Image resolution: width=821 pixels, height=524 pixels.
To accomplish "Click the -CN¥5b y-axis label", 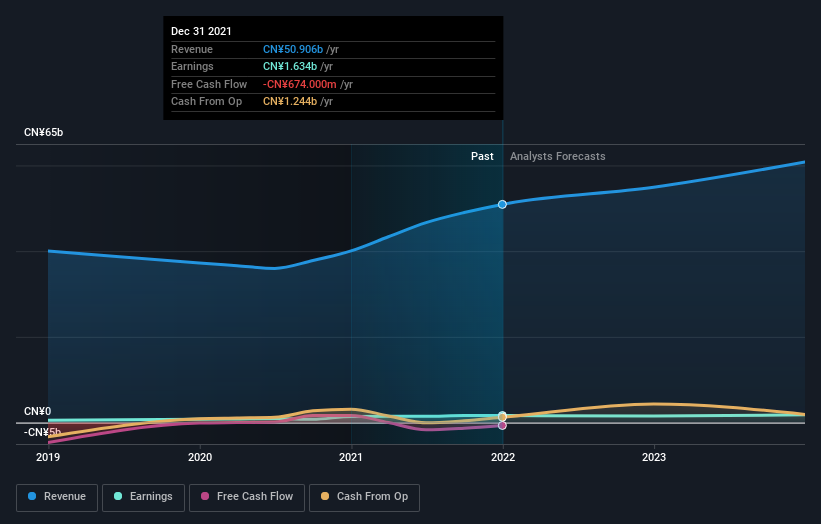I will [42, 432].
